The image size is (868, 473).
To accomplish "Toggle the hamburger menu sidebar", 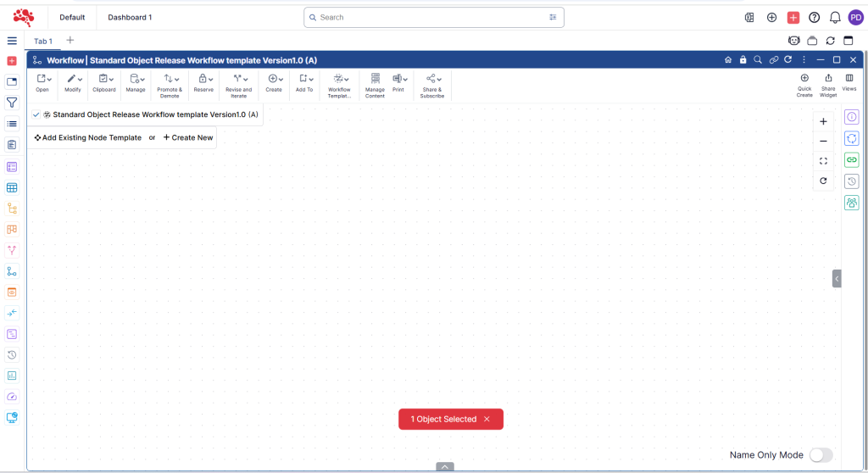I will pyautogui.click(x=12, y=41).
